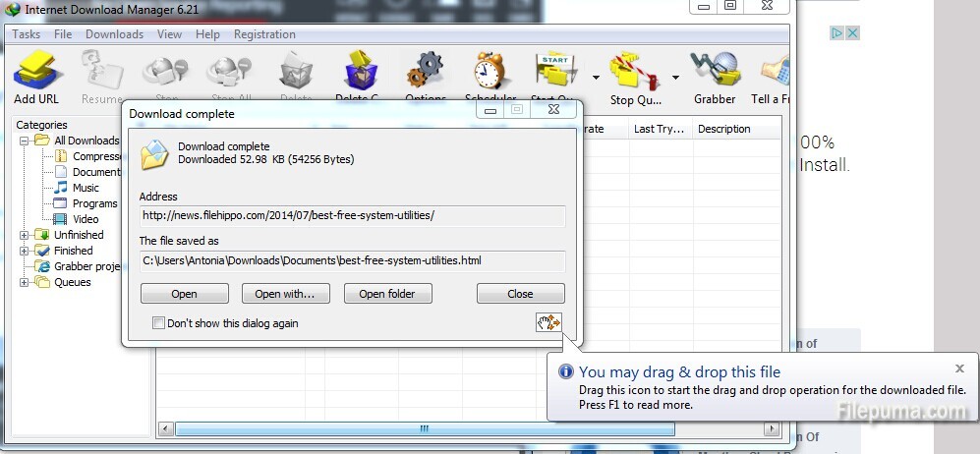Collapse the All Downloads tree node
Screen dimensions: 980x454
[x=25, y=141]
